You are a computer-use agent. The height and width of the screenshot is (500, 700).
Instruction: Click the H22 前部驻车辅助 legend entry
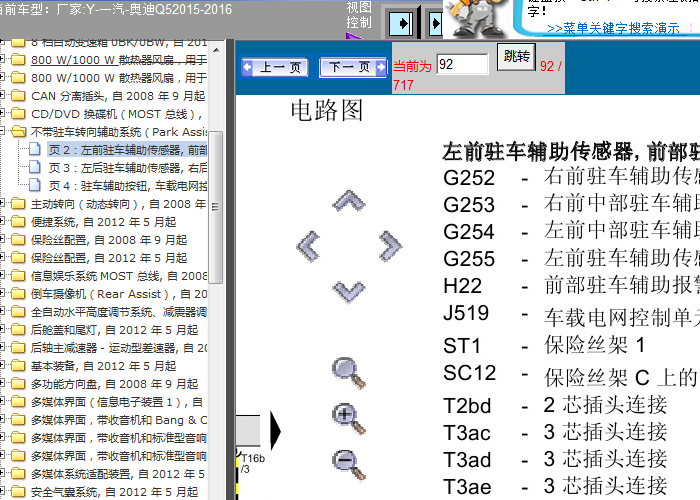click(x=571, y=285)
